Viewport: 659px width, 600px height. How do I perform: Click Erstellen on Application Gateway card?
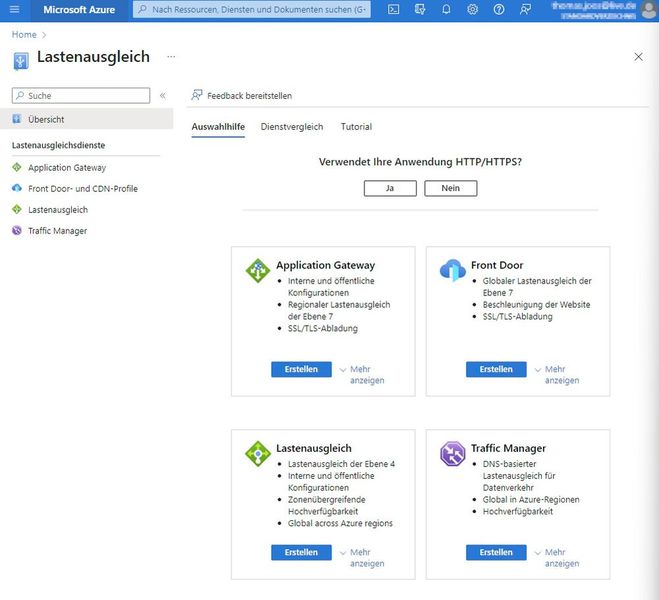pos(301,369)
